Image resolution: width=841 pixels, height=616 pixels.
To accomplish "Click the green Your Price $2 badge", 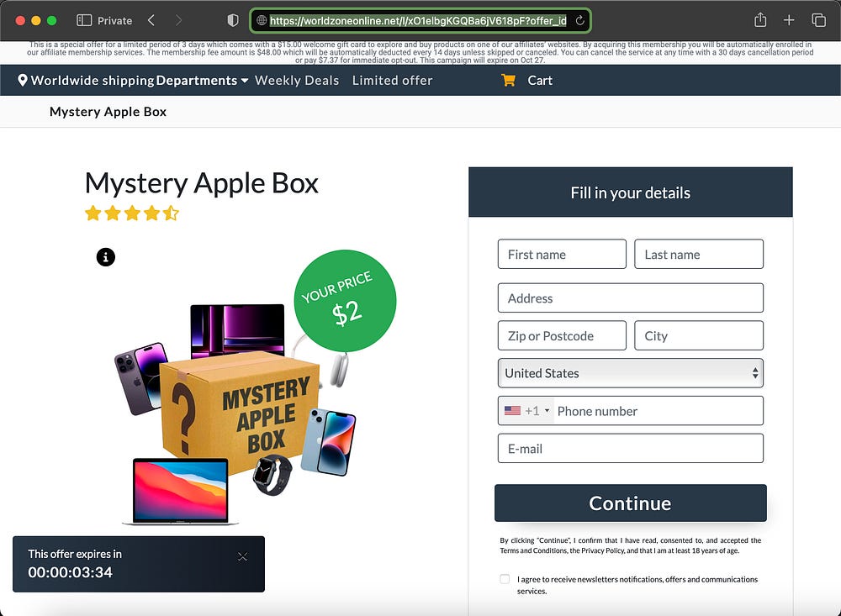I will tap(345, 301).
